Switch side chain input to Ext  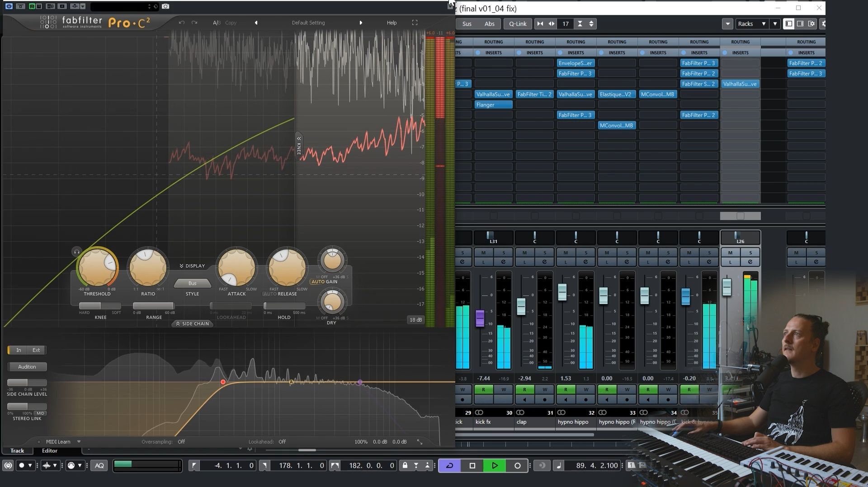click(36, 350)
